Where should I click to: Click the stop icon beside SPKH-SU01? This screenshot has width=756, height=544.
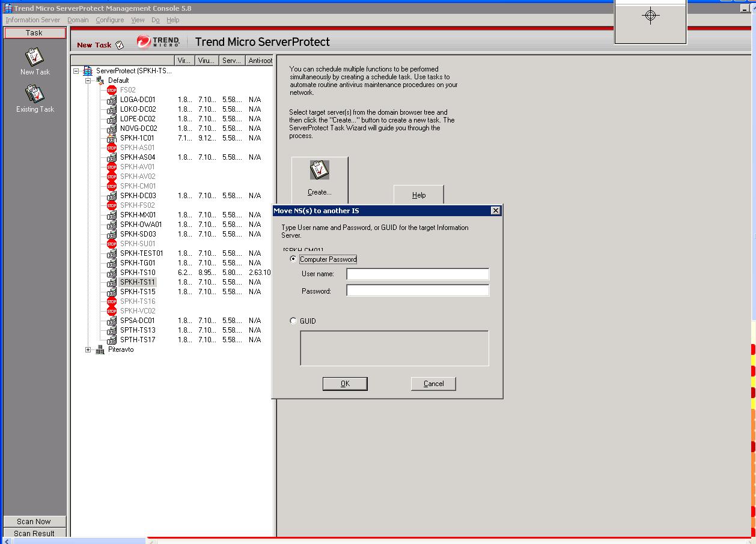pos(112,244)
